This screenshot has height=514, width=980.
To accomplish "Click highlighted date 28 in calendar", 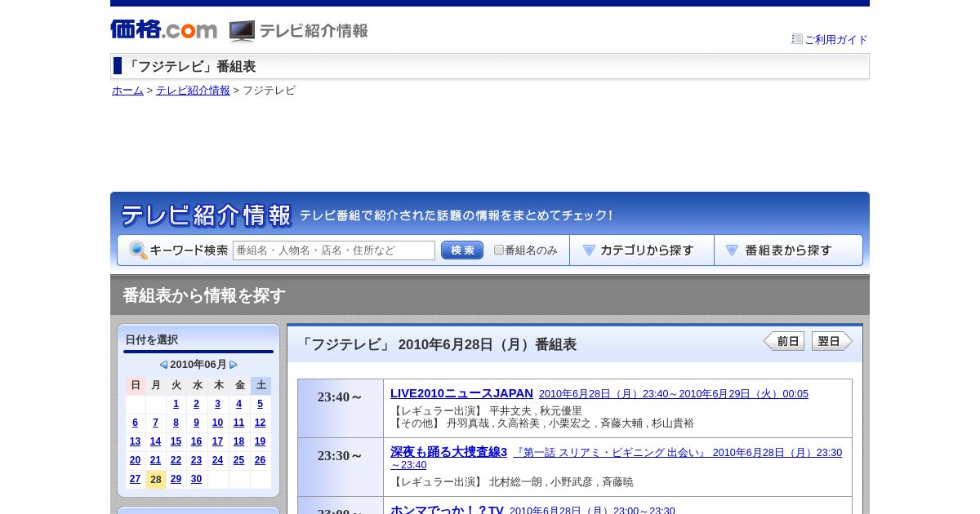I will (x=155, y=479).
